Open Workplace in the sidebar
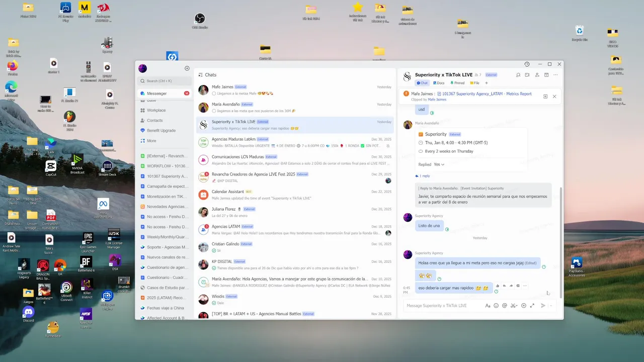 165,110
